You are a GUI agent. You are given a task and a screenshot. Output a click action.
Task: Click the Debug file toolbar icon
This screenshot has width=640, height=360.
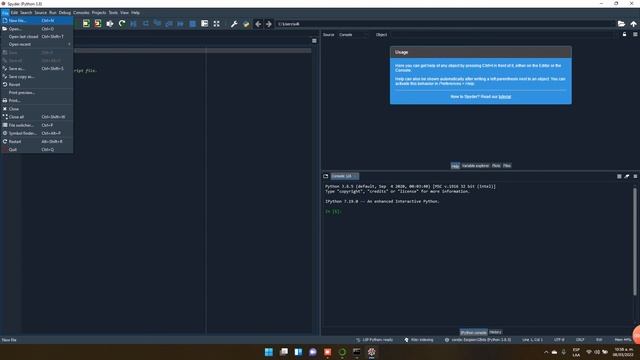click(133, 24)
